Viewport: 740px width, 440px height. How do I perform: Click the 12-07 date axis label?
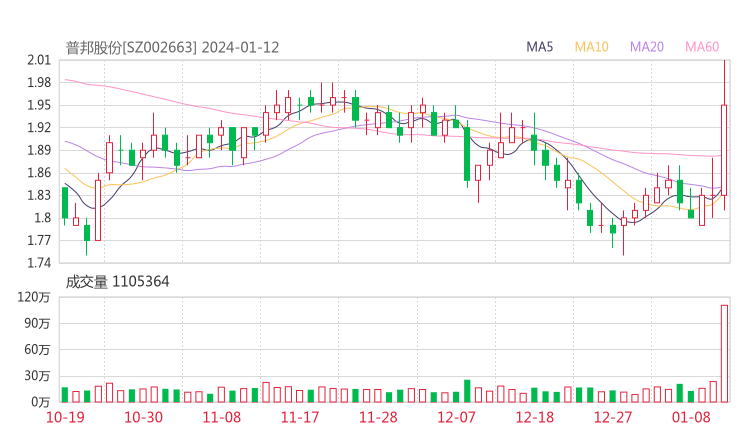coord(456,417)
